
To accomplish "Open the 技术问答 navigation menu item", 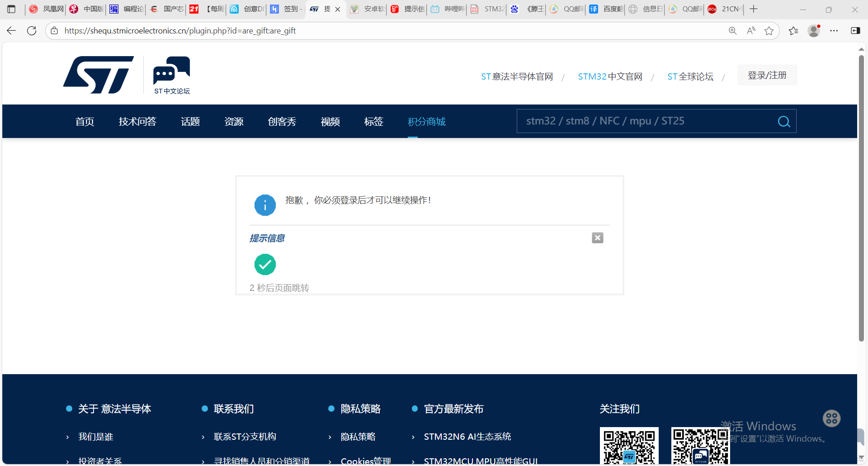I will (137, 122).
